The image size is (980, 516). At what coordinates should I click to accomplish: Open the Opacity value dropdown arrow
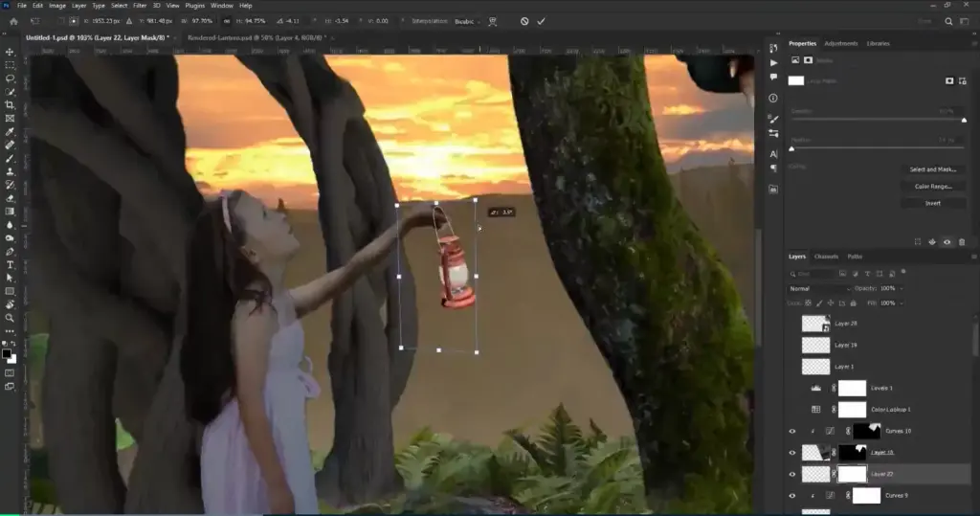[902, 288]
